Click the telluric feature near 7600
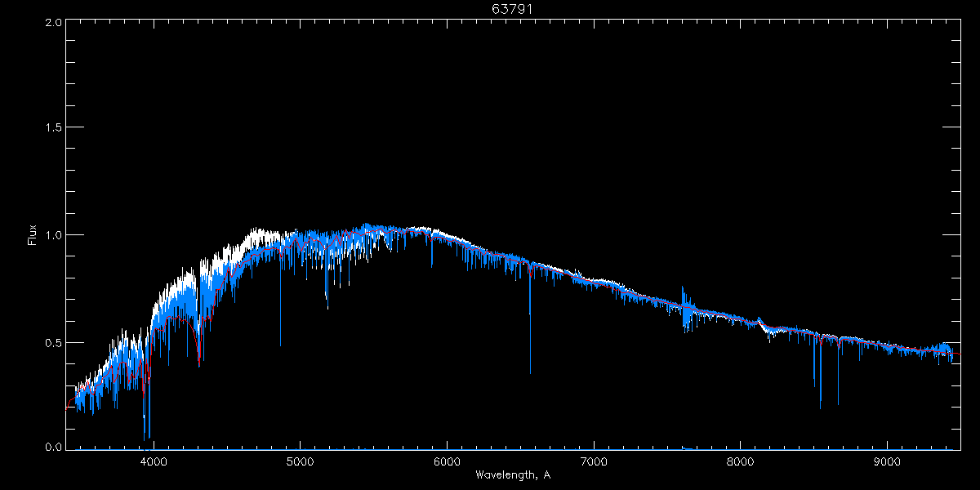This screenshot has width=980, height=490. pyautogui.click(x=686, y=310)
